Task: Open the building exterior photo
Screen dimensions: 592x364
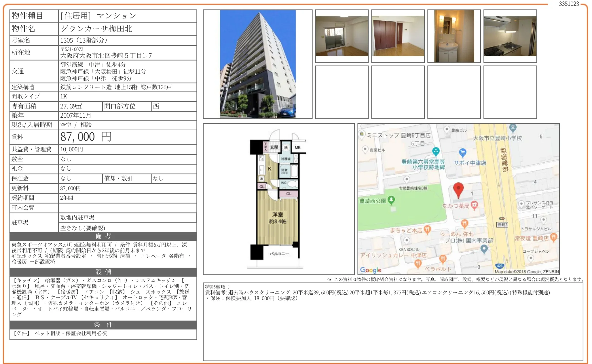Action: pos(258,64)
